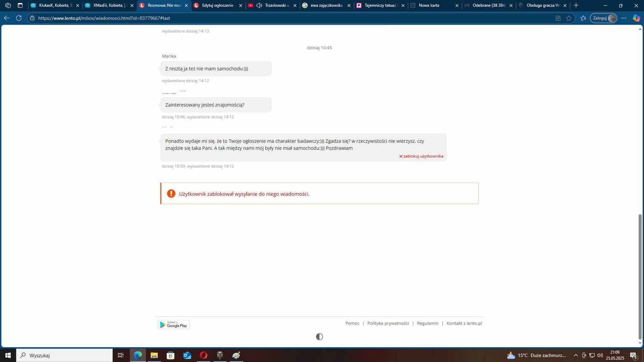Viewport: 644px width, 362px height.
Task: Go back with the browser back arrow
Action: [7, 18]
